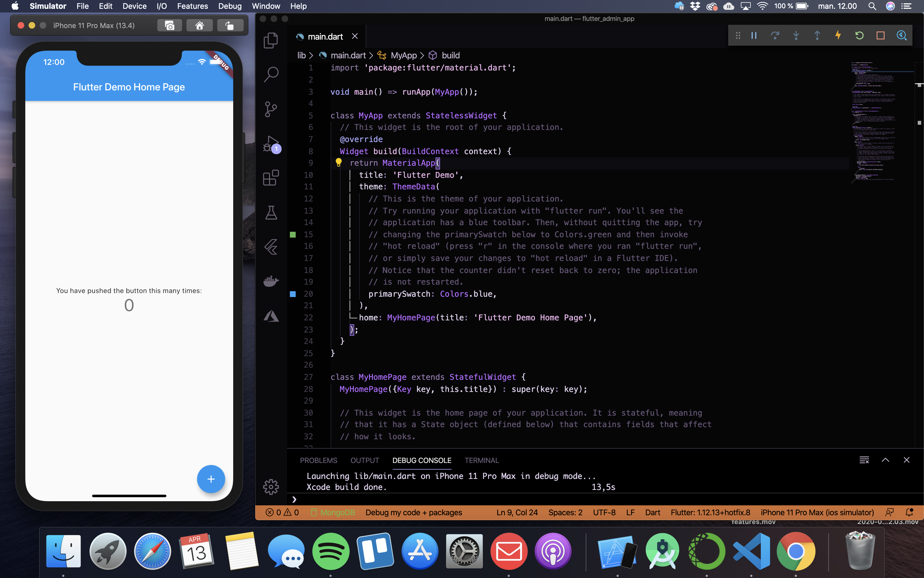
Task: Change indentation via Spaces: 2
Action: [565, 512]
